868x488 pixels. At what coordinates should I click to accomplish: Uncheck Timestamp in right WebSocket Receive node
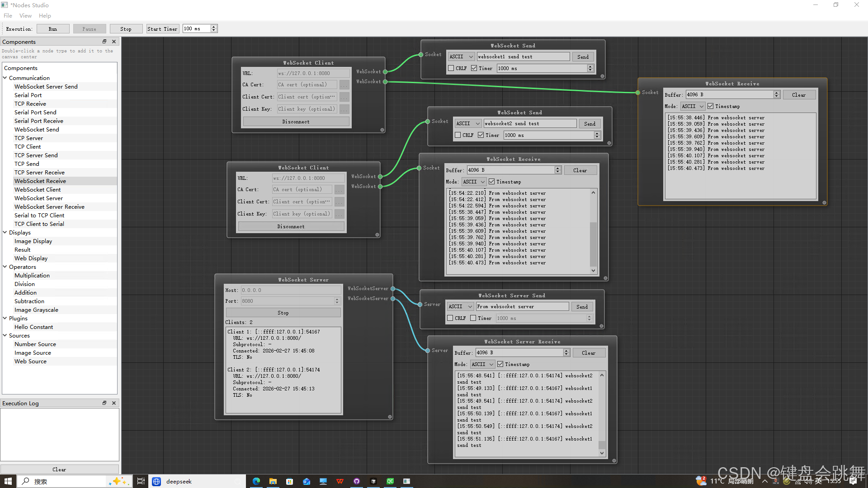click(x=710, y=106)
